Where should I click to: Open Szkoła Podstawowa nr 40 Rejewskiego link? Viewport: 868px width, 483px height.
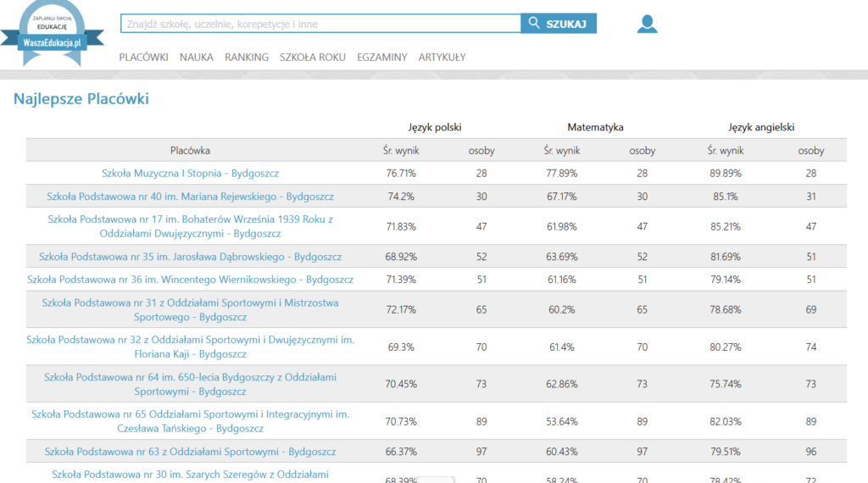[x=190, y=197]
